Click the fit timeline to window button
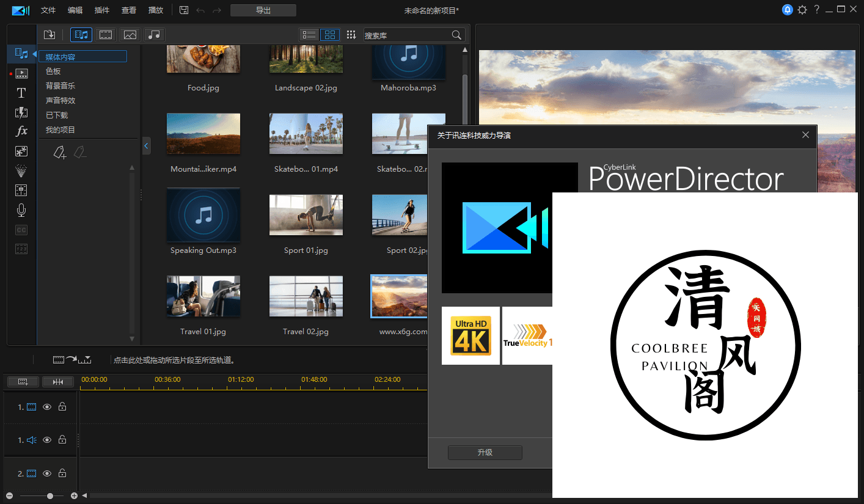864x504 pixels. click(58, 382)
